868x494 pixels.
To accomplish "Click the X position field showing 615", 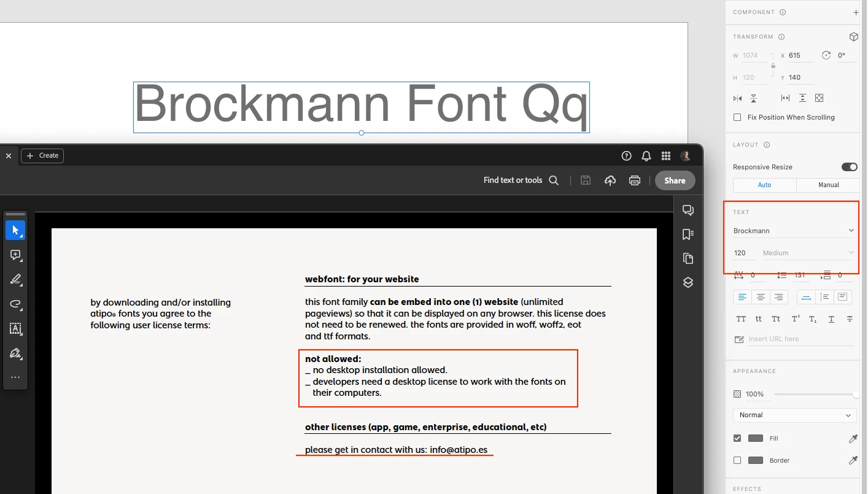I will click(x=800, y=55).
